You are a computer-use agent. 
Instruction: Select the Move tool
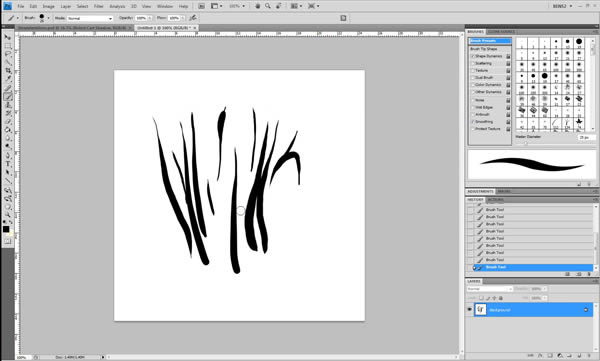point(7,37)
